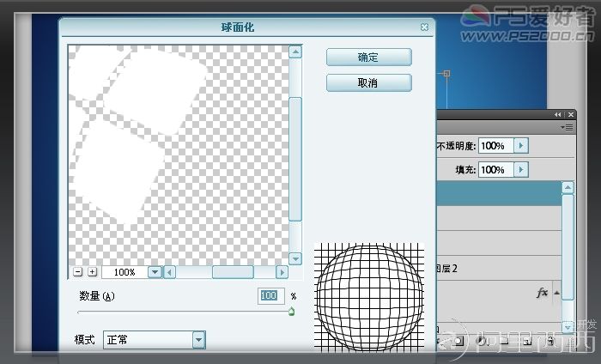Expand the 填充 fill arrow
The height and width of the screenshot is (364, 601).
(521, 169)
